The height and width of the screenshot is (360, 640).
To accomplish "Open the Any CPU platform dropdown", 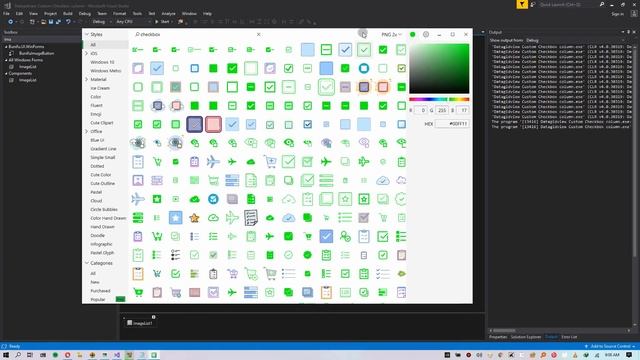I will [132, 22].
